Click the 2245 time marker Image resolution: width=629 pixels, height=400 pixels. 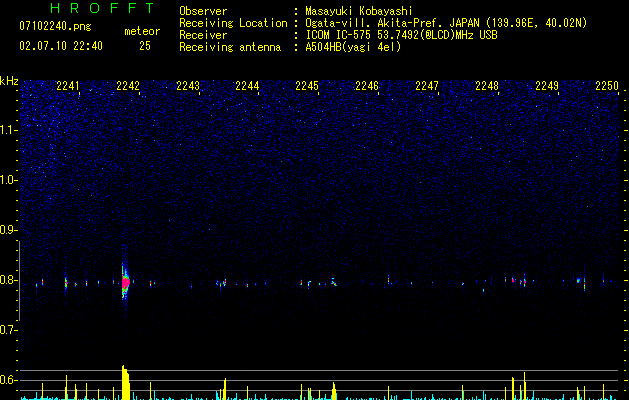point(307,86)
